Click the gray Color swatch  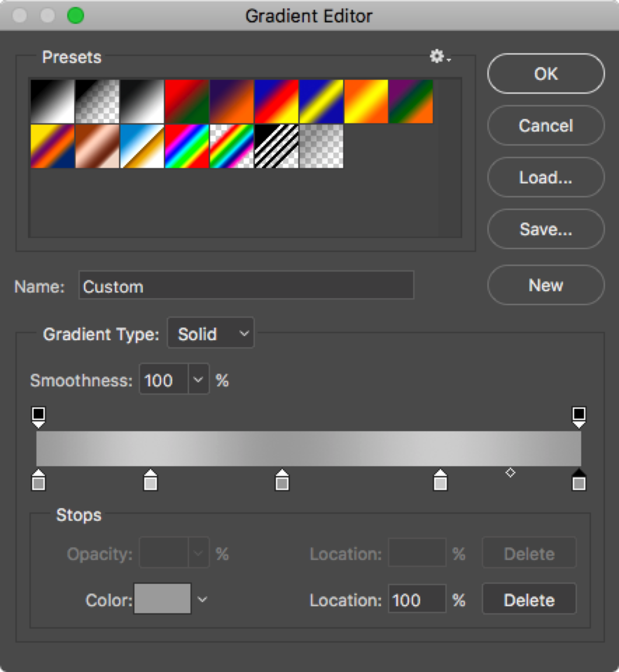162,599
